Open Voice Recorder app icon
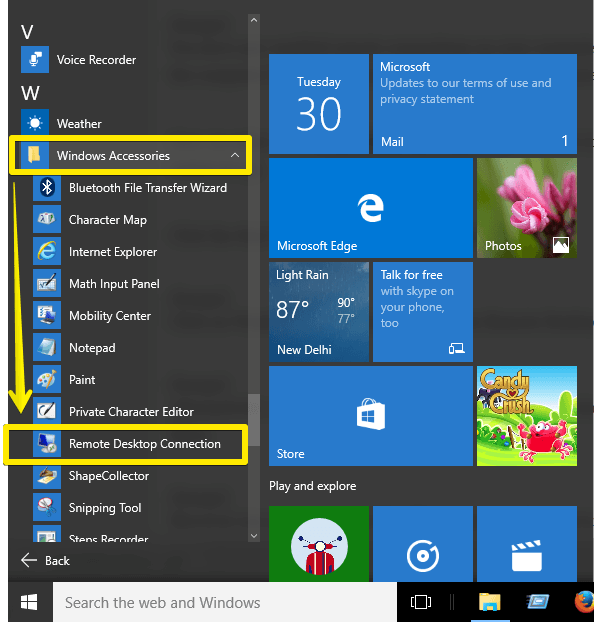This screenshot has width=594, height=622. click(35, 60)
